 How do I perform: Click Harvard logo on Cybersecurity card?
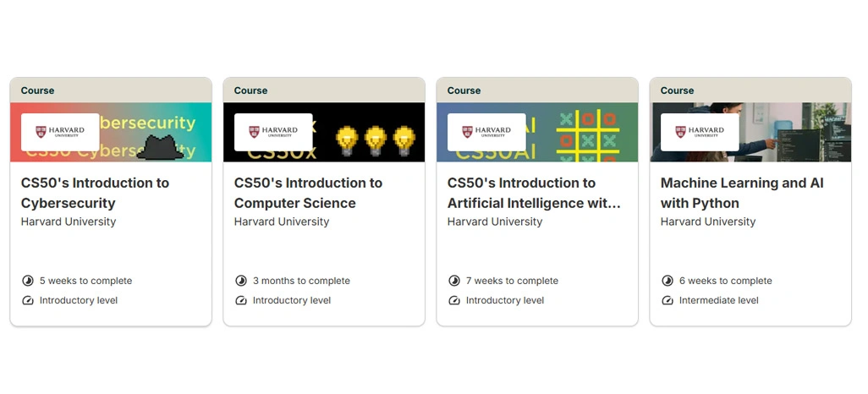click(x=60, y=132)
